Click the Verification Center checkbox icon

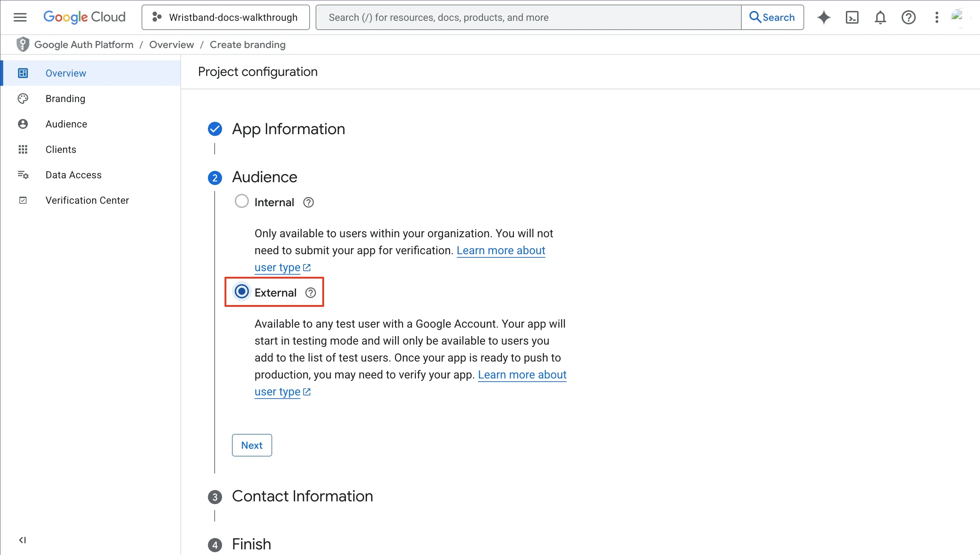pos(23,200)
